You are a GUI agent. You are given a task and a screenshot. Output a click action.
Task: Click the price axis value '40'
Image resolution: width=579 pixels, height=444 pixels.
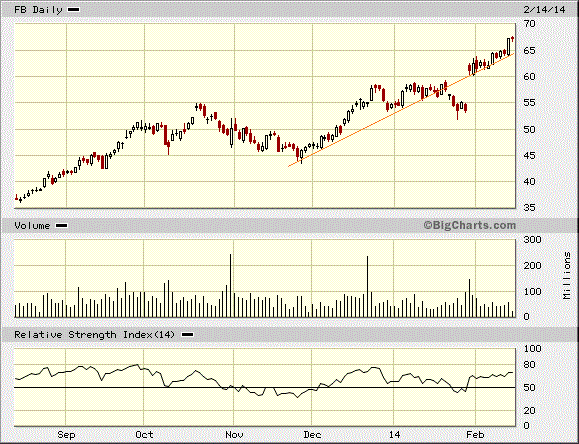click(530, 181)
